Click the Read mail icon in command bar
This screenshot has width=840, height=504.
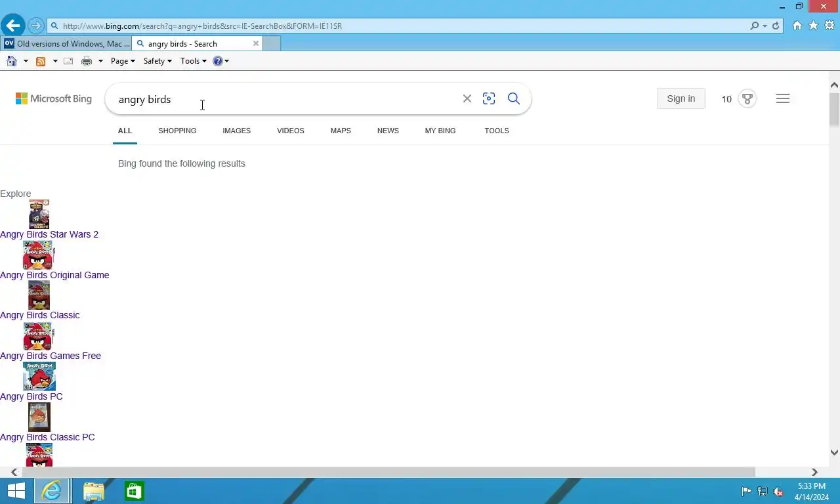(x=68, y=61)
